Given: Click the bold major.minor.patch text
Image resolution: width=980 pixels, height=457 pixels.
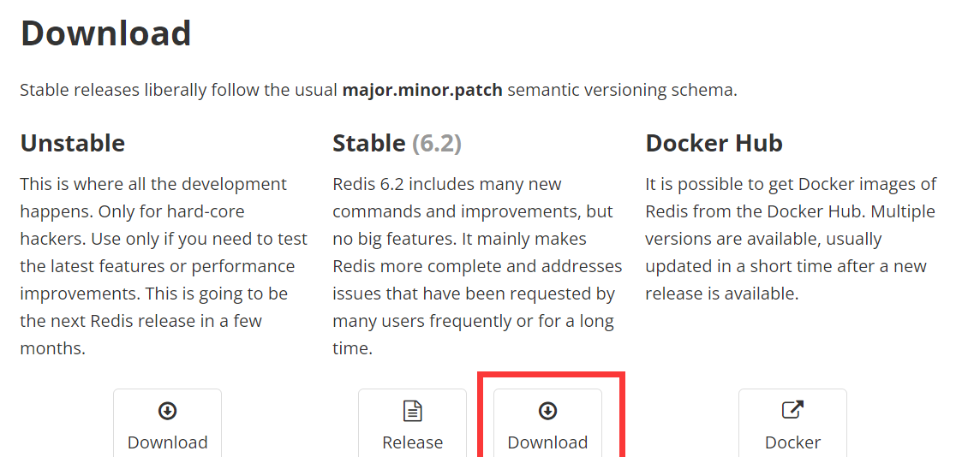Looking at the screenshot, I should [422, 90].
